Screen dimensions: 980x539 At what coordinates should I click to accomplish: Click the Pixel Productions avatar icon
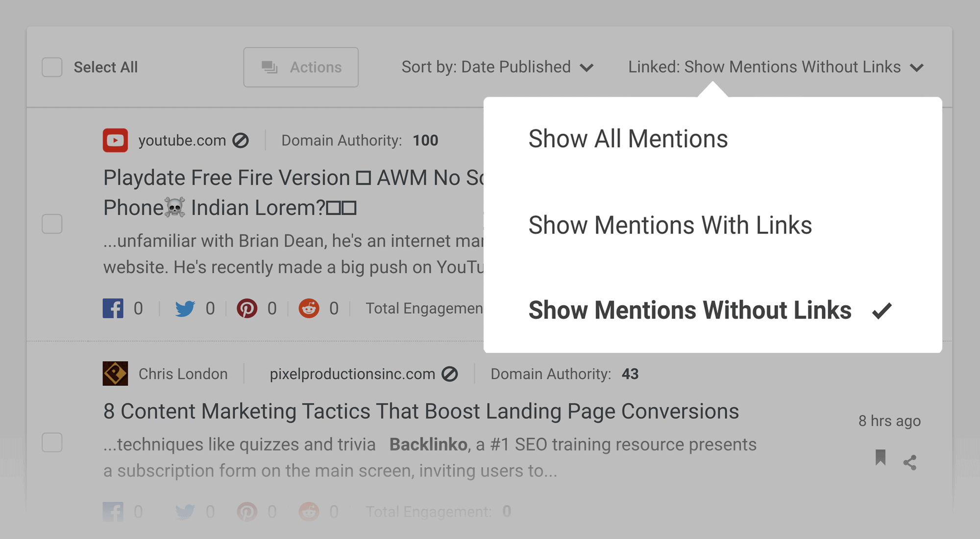pyautogui.click(x=115, y=373)
